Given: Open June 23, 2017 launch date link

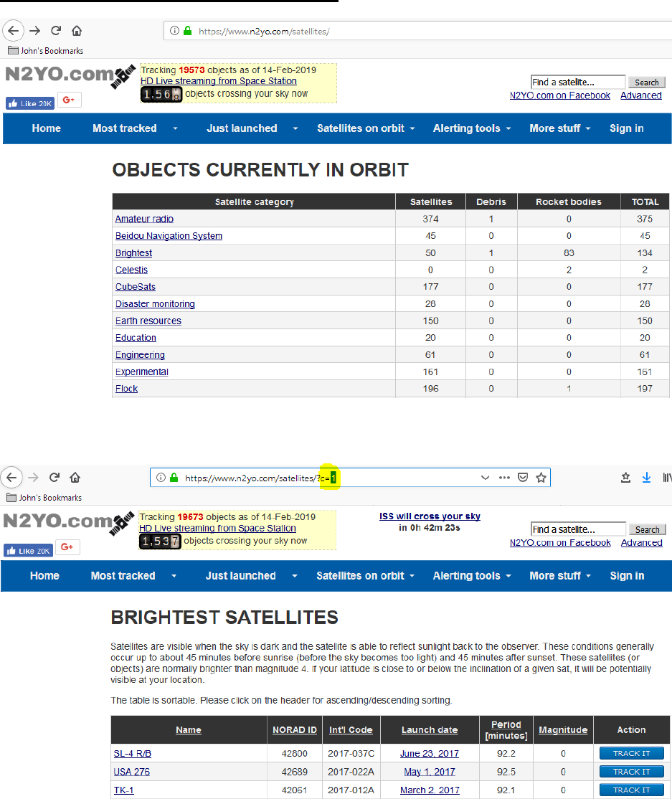Looking at the screenshot, I should (430, 753).
